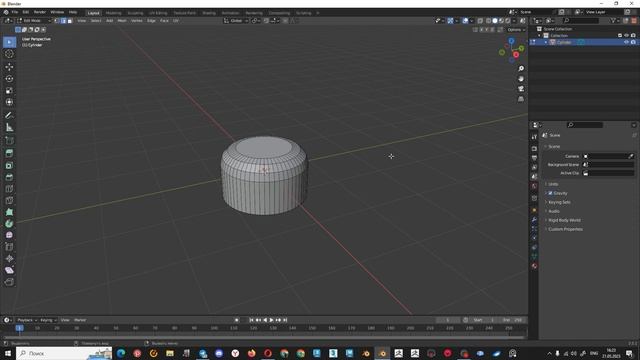Click the Start frame field
Viewport: 640px width, 360px height.
[x=484, y=320]
